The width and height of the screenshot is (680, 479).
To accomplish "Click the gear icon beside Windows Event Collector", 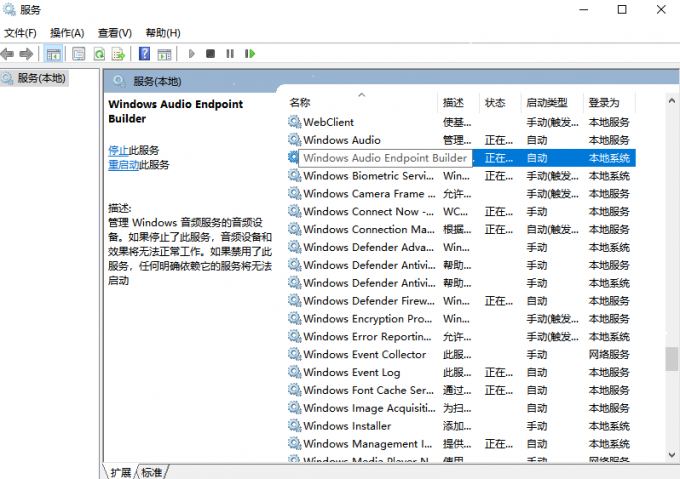I will (294, 354).
